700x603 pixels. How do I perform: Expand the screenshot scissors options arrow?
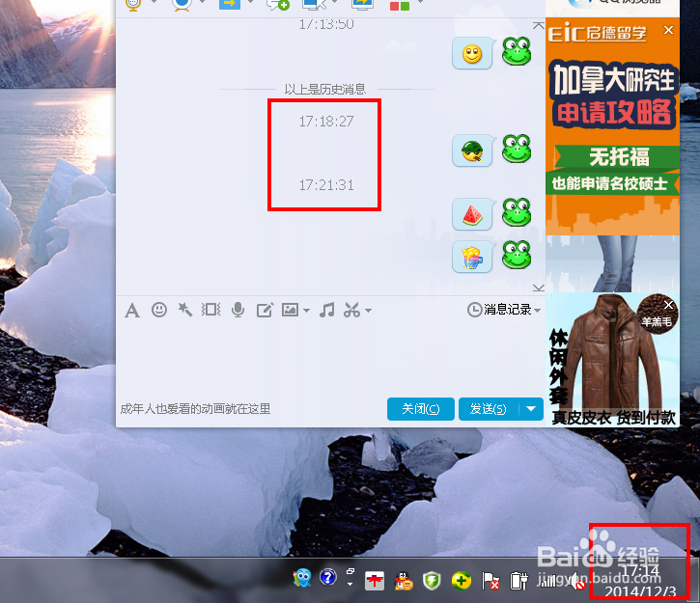point(368,310)
